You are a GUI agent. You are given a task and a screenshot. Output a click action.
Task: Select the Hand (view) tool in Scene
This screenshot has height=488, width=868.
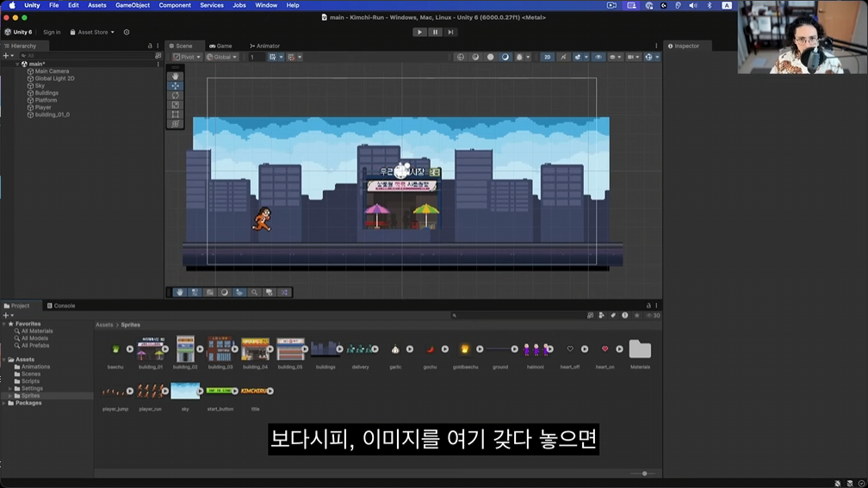click(176, 77)
